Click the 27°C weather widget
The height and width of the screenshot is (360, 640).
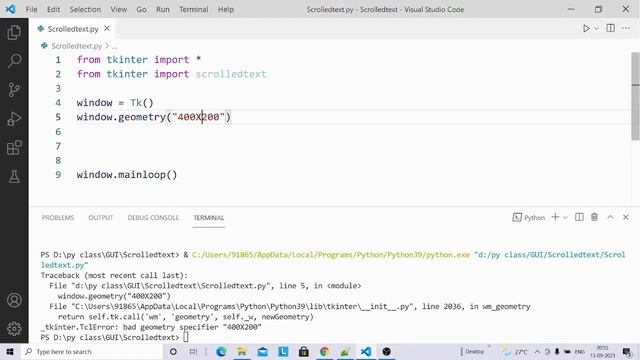coord(516,351)
